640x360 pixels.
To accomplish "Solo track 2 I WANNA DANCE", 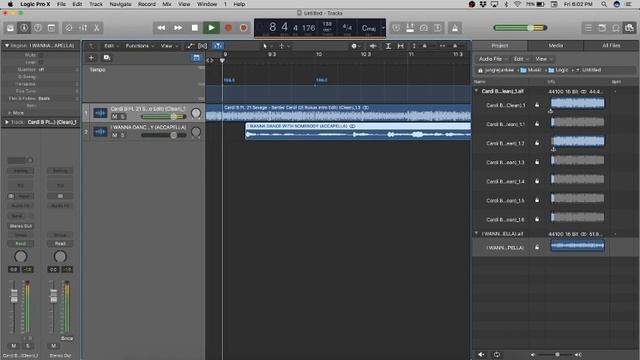I will click(122, 135).
